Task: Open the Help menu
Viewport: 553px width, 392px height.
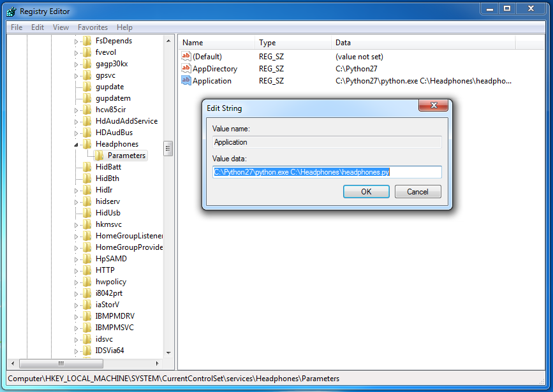Action: point(124,27)
